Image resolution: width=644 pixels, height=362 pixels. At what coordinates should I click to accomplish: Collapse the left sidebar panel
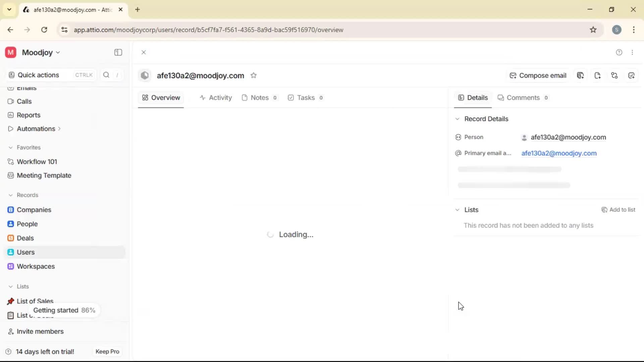(x=118, y=52)
